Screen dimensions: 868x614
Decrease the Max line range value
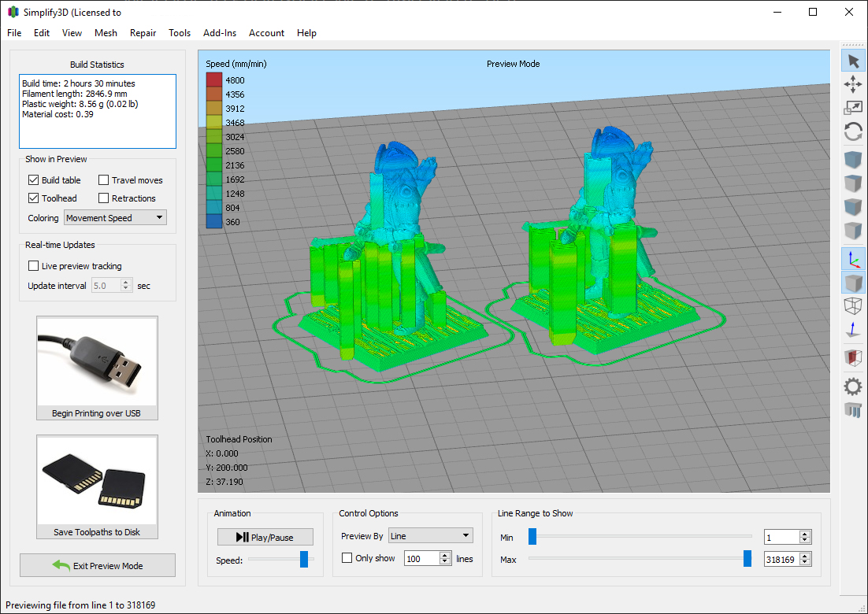(x=805, y=563)
